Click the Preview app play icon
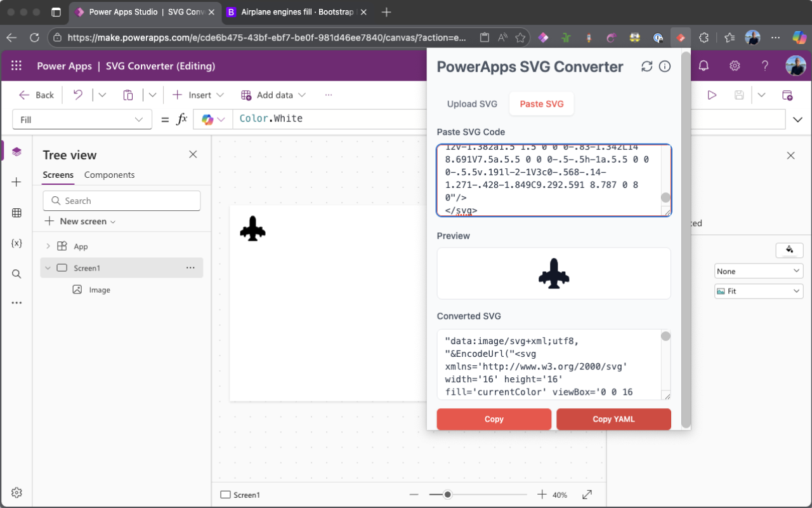This screenshot has width=812, height=508. pos(712,95)
